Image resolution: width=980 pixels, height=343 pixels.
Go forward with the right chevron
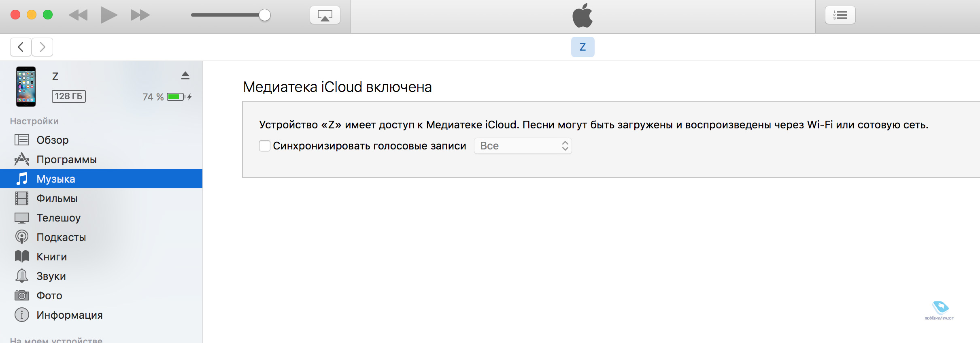click(x=43, y=47)
